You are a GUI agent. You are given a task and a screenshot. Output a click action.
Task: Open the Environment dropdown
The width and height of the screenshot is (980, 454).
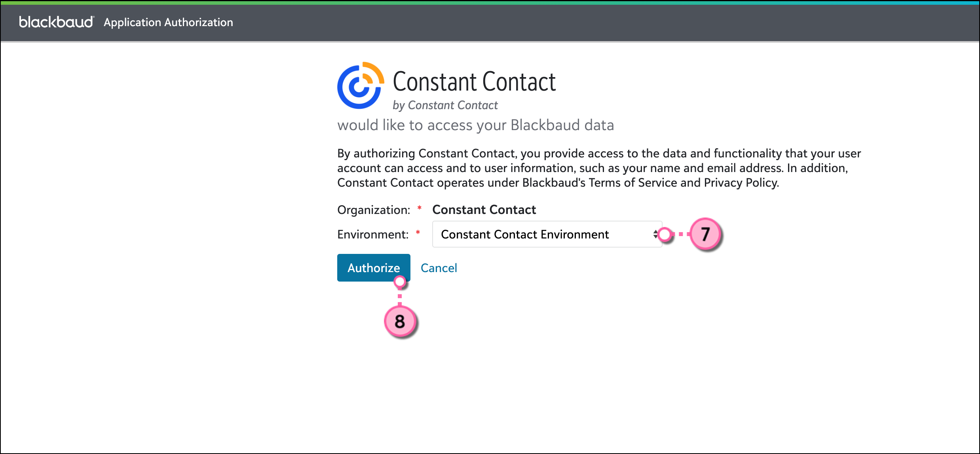coord(546,234)
